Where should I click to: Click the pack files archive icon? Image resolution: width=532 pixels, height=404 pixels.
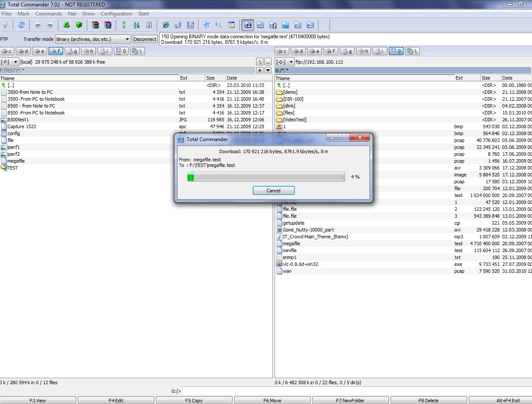tap(95, 25)
